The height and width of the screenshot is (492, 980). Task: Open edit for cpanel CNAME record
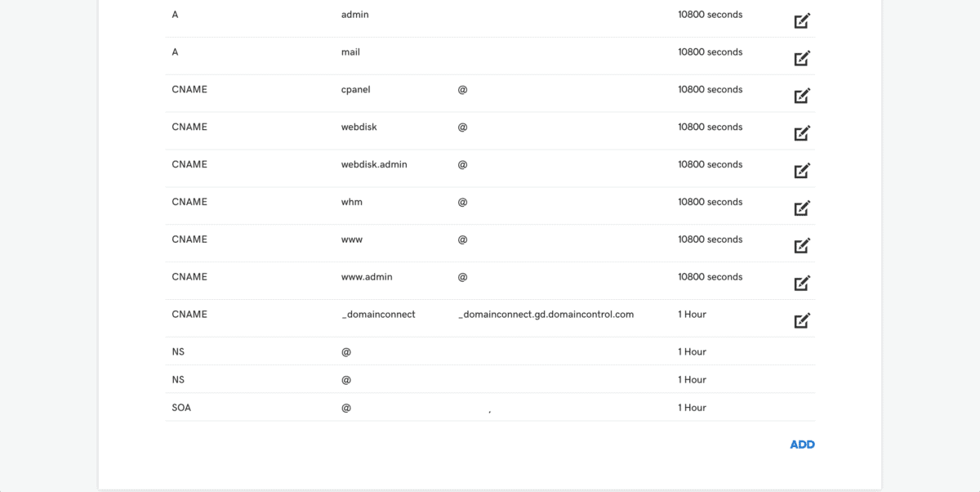pos(802,96)
